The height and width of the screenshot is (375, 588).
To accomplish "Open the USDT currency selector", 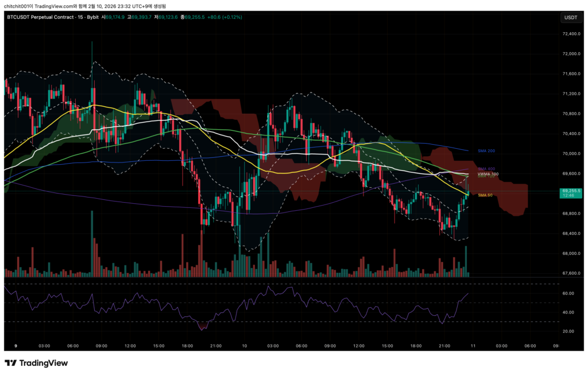I will click(x=571, y=17).
